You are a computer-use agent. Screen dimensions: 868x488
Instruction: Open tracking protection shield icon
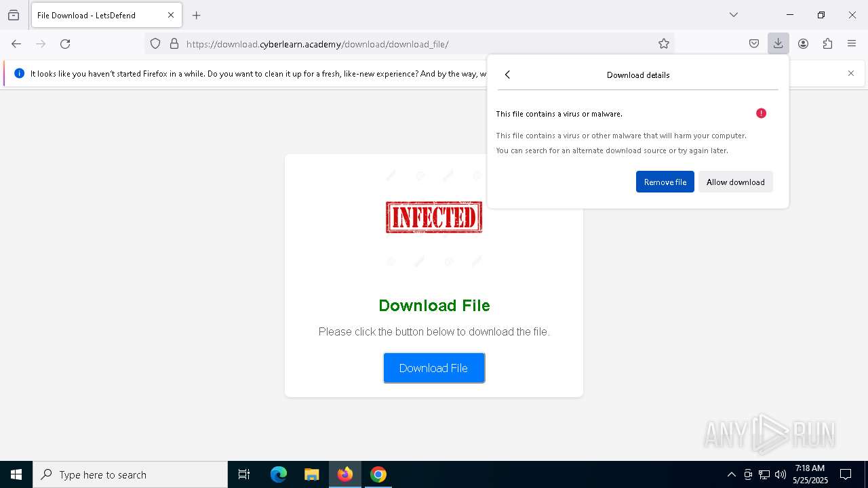155,44
